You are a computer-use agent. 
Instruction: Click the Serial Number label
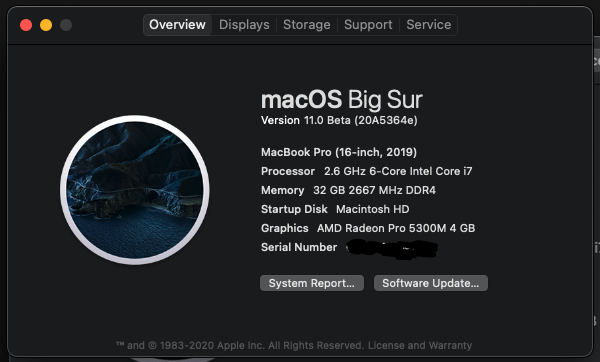tap(299, 247)
